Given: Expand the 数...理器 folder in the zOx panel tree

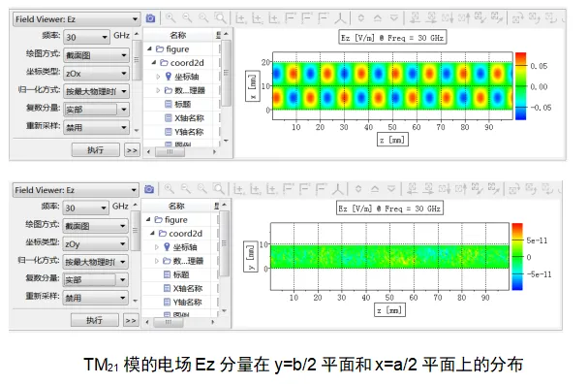Looking at the screenshot, I should [x=158, y=90].
